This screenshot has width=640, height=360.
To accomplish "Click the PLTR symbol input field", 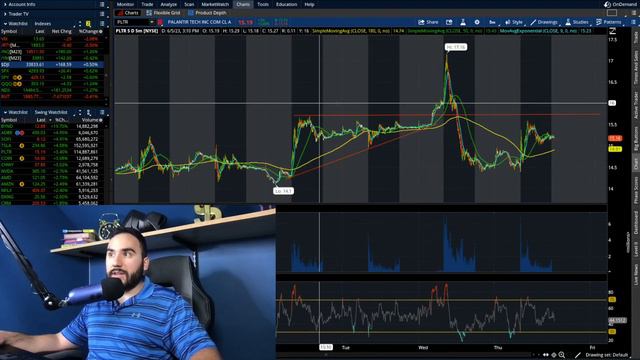I will tap(132, 22).
